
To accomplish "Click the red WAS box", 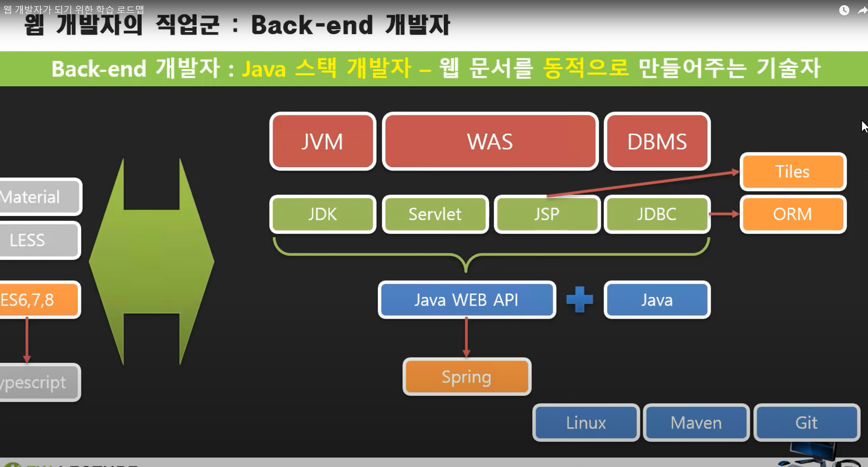I will tap(490, 141).
